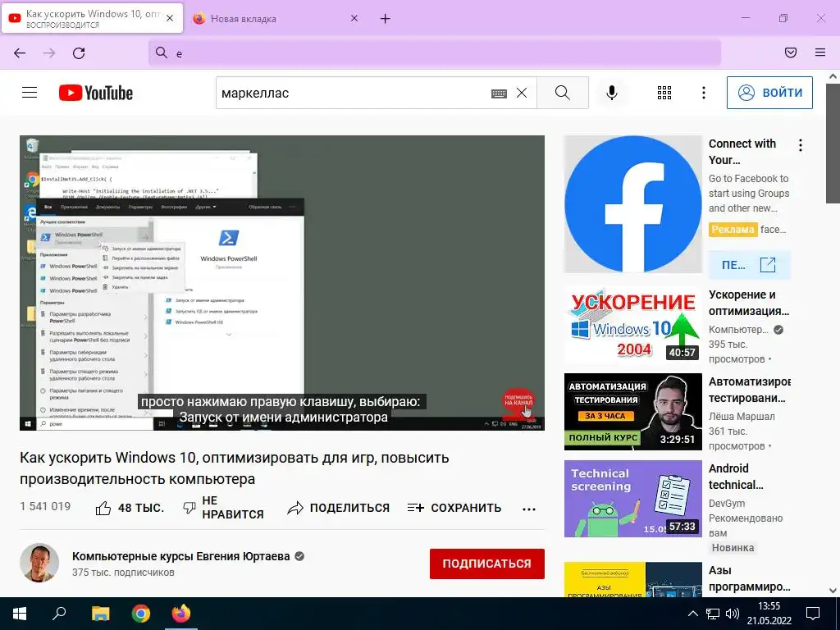Open Connect with Your… ad title
840x630 pixels.
[742, 152]
